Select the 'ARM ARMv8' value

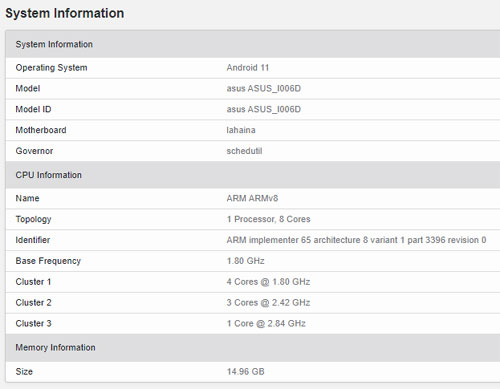[x=252, y=198]
